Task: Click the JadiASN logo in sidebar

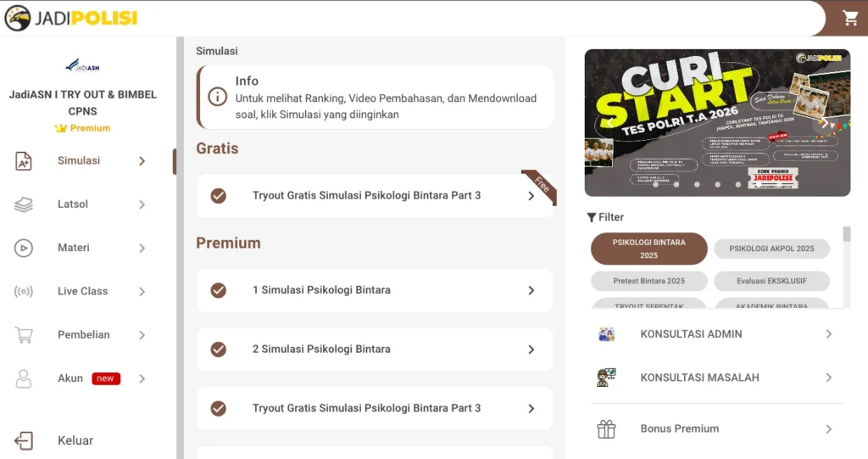Action: [x=82, y=66]
